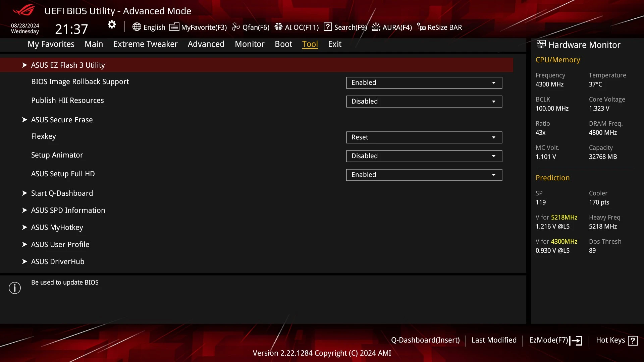Switch to Extreme Tweaker tab

tap(145, 44)
